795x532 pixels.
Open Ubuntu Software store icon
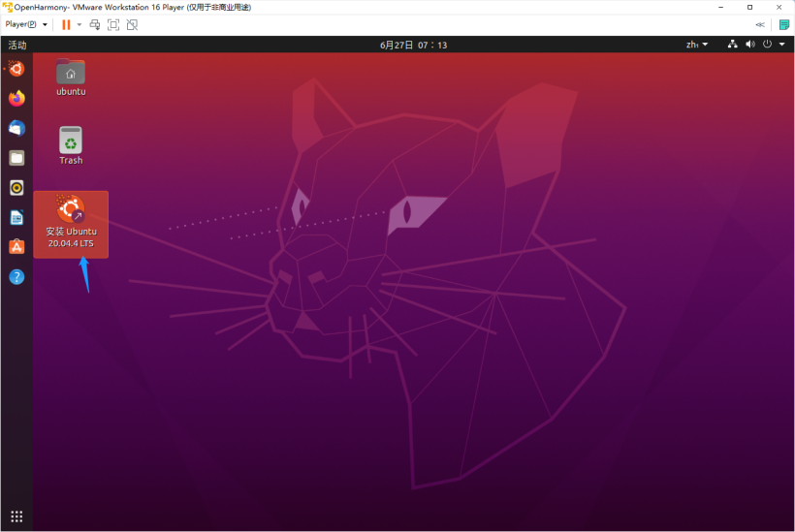[16, 247]
